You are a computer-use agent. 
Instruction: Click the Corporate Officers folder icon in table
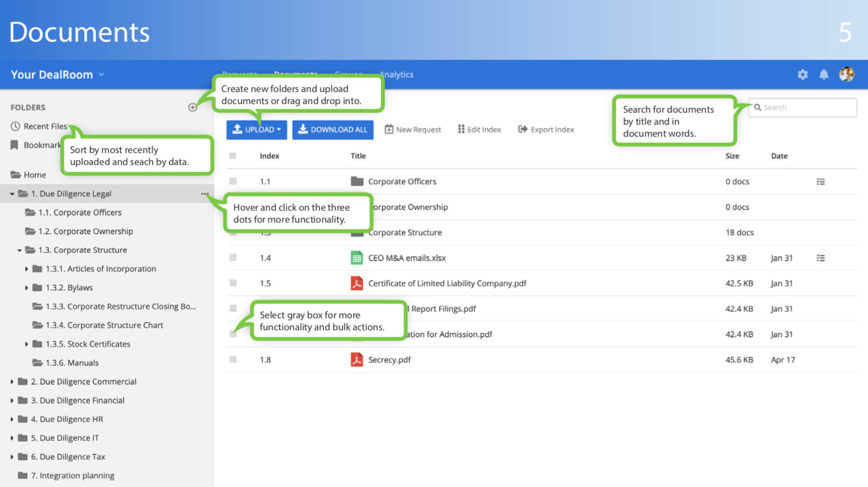point(357,182)
